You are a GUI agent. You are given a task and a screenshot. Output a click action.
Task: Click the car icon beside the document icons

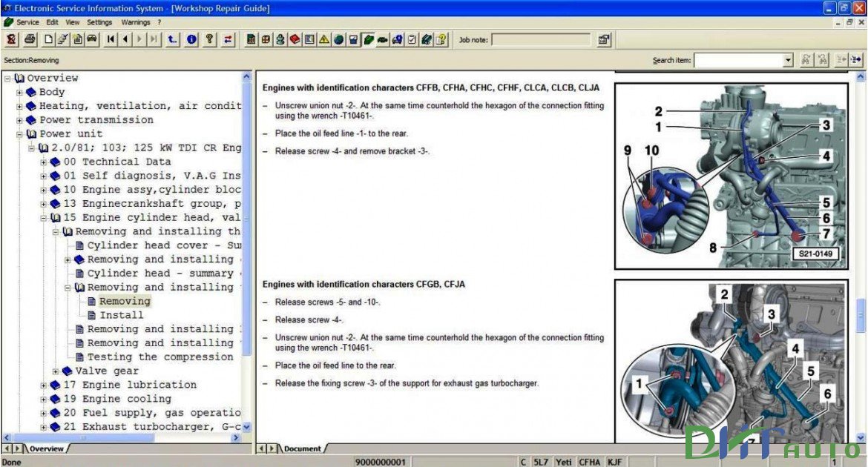pos(93,39)
